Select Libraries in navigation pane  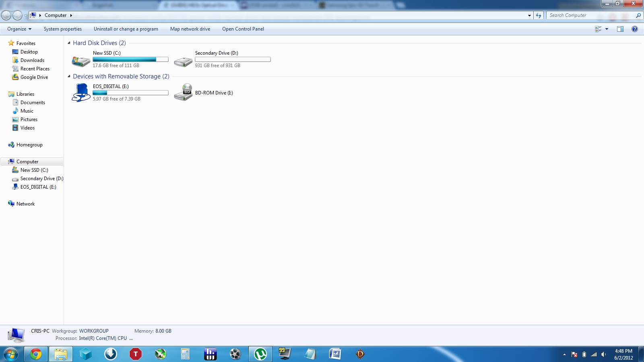click(25, 94)
